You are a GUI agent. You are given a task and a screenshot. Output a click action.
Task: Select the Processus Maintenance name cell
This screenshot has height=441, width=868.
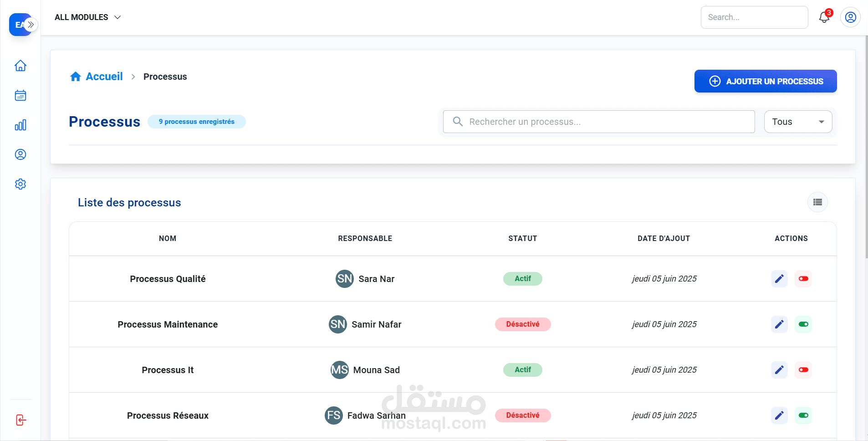[168, 324]
